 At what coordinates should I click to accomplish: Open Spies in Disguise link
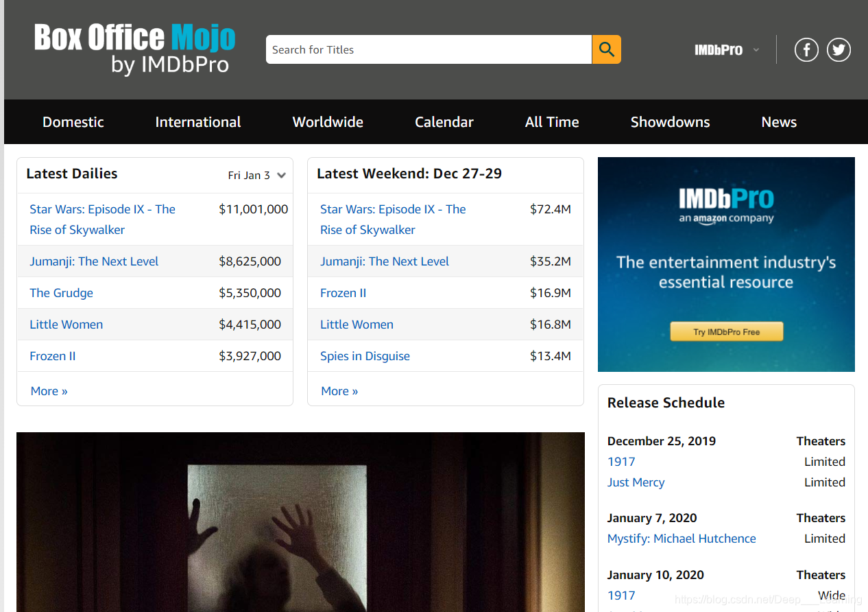(365, 356)
